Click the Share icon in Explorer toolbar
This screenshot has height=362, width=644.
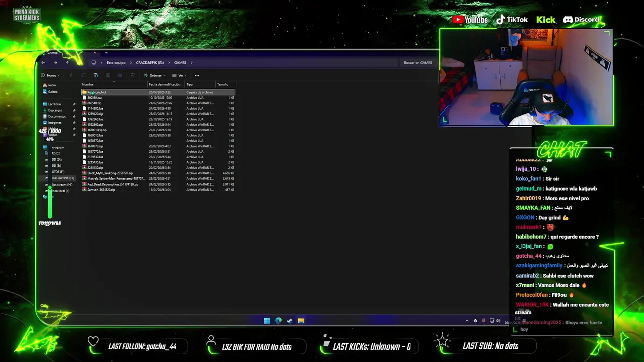click(120, 75)
